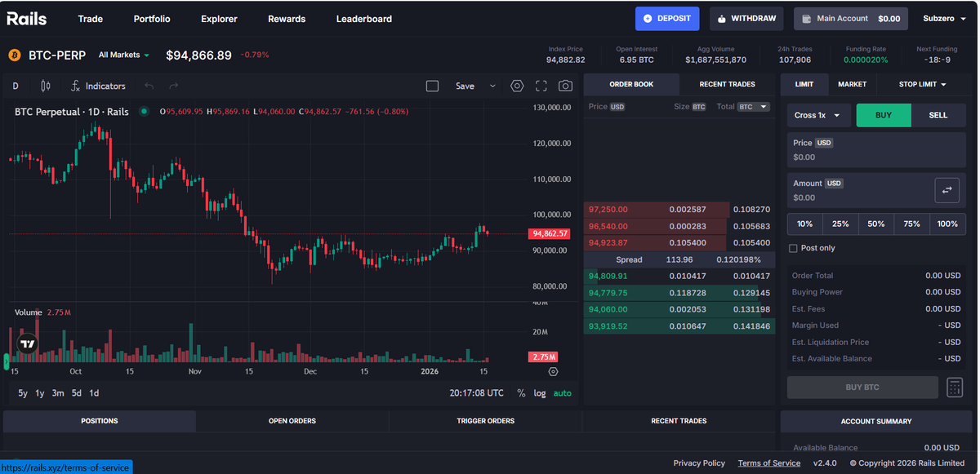Image resolution: width=980 pixels, height=474 pixels.
Task: Set order size to 100%
Action: point(948,224)
